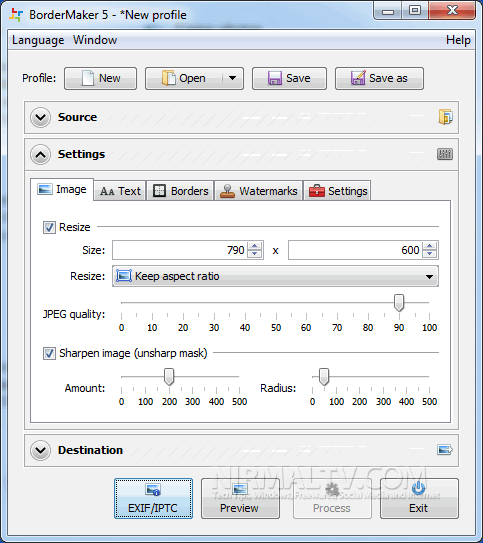This screenshot has width=483, height=543.
Task: Open the EXIF/IPTC dialog
Action: click(x=153, y=498)
